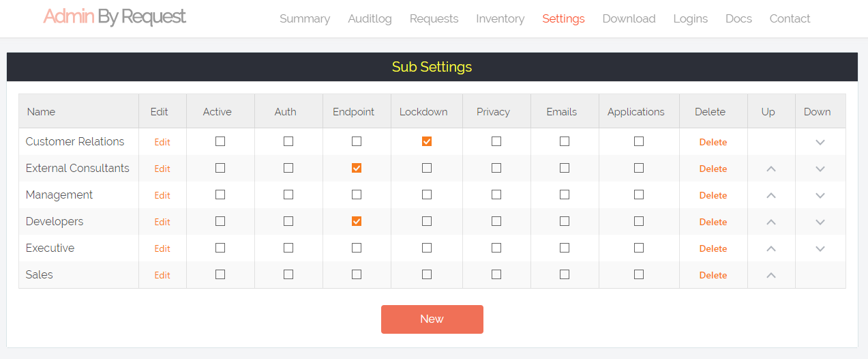Go to the Inventory page

(500, 18)
